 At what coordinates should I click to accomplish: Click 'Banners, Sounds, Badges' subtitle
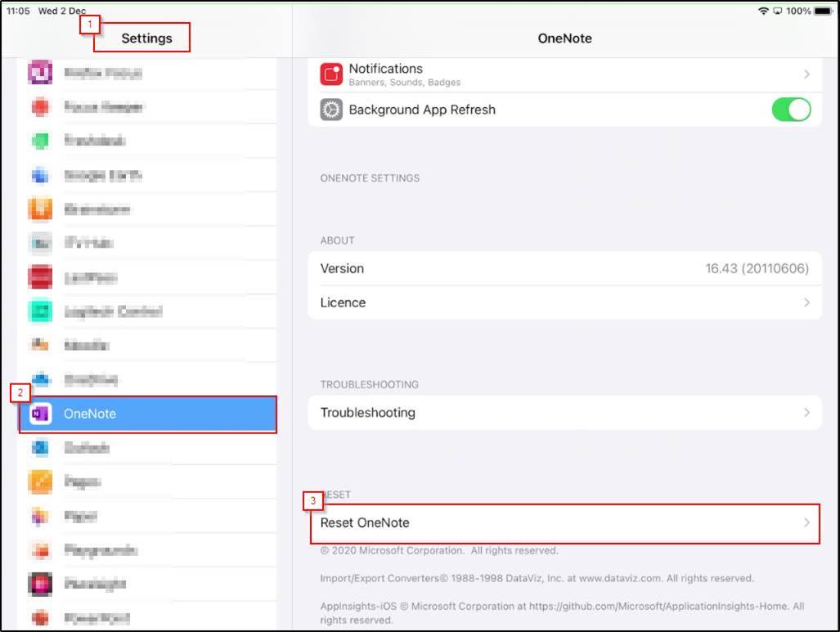coord(405,83)
